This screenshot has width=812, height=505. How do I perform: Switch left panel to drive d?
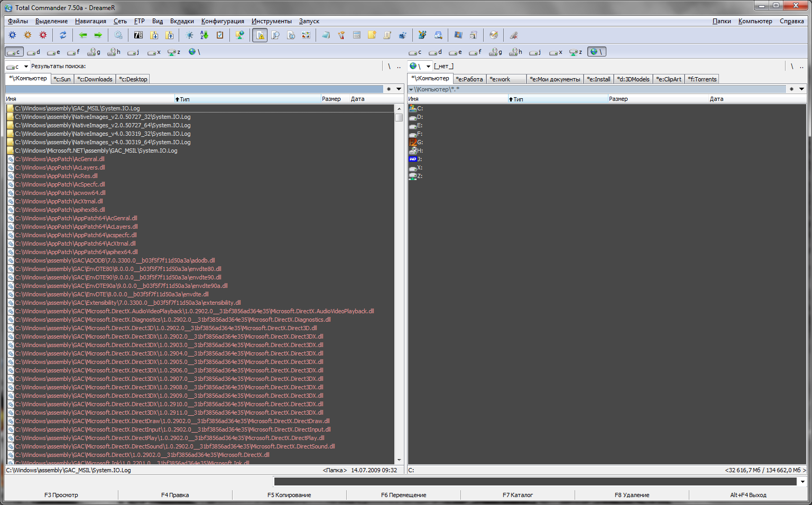coord(34,52)
